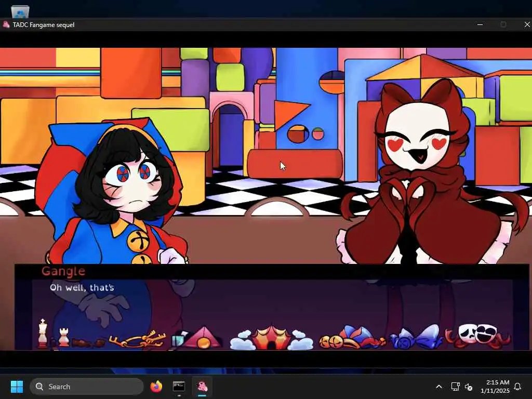Click the muted volume tray icon
The height and width of the screenshot is (399, 532).
pos(469,387)
